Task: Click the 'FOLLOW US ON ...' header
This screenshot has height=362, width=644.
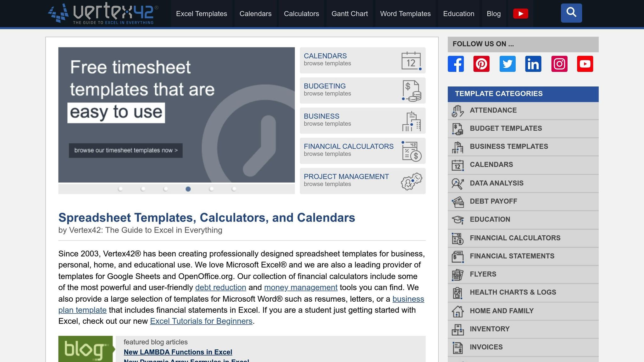Action: point(523,44)
